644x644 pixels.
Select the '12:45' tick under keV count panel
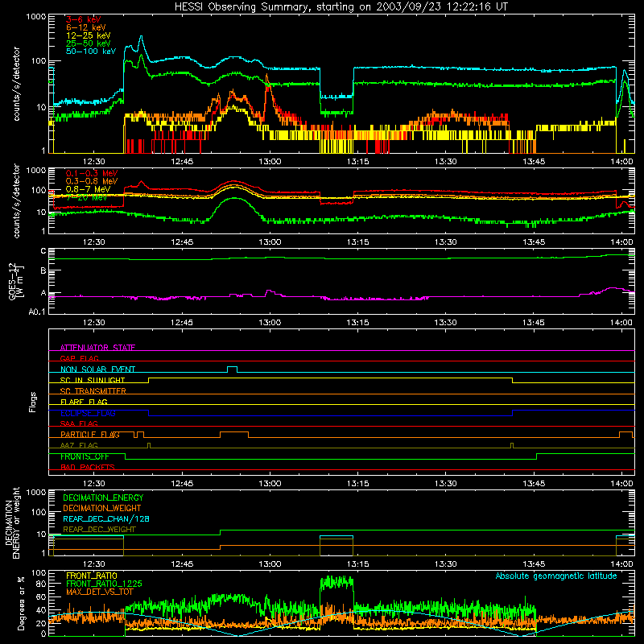tap(182, 162)
